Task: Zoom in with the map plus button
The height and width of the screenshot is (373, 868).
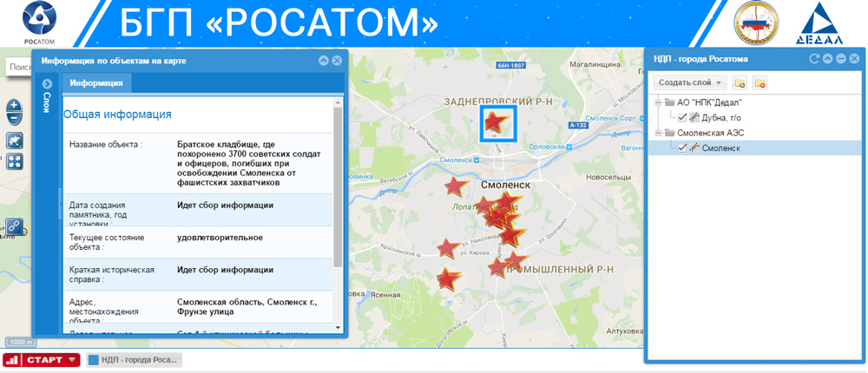Action: coord(15,105)
